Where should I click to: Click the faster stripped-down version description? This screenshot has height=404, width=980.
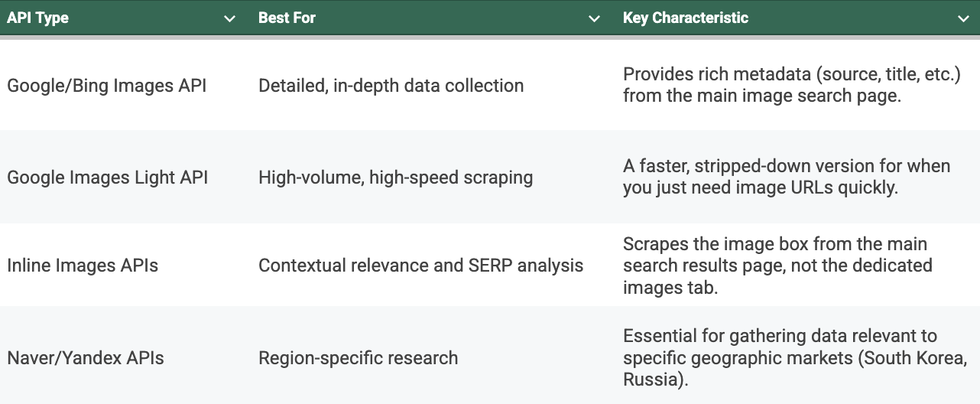(x=787, y=178)
